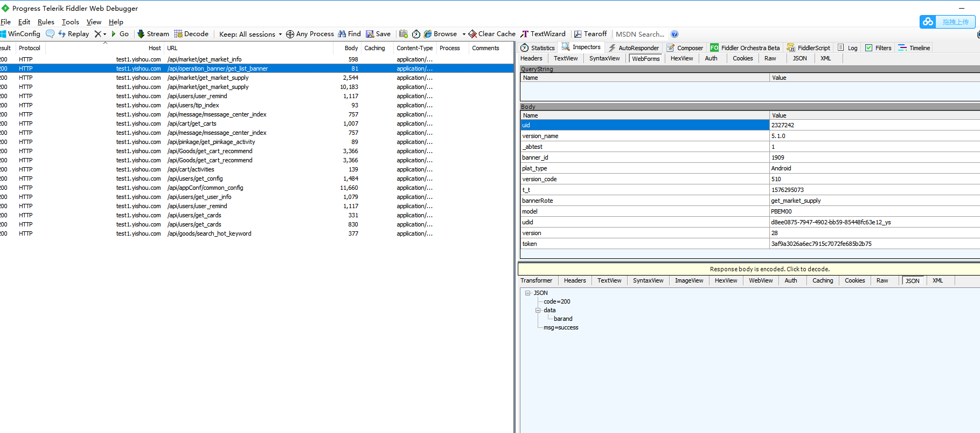This screenshot has height=433, width=980.
Task: Select the /api/cart/get_carts session row
Action: click(x=256, y=123)
